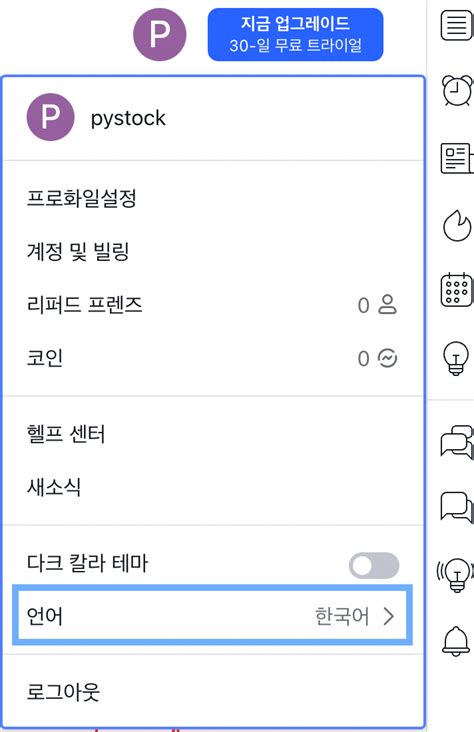This screenshot has height=732, width=474.
Task: Open the private chat bubble icon
Action: pos(457,507)
